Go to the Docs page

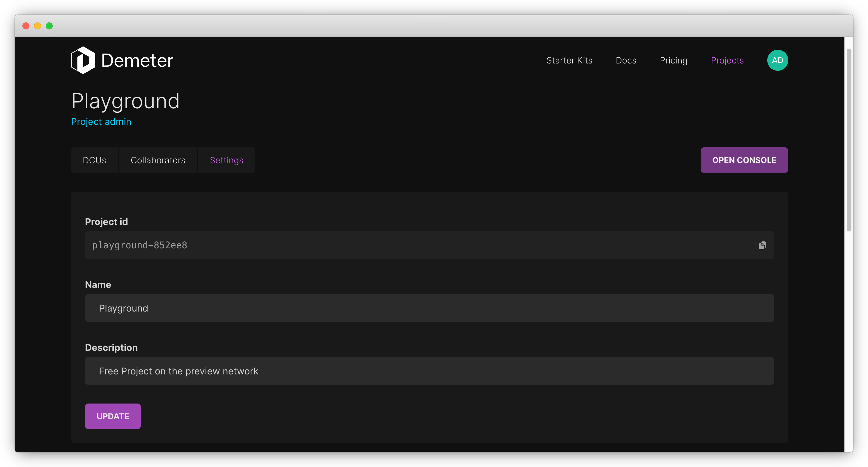pos(626,60)
